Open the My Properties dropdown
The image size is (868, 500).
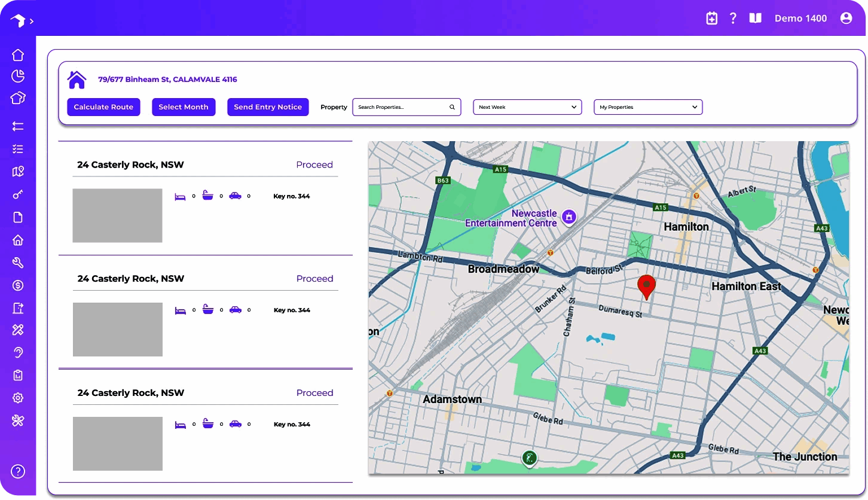(x=648, y=107)
